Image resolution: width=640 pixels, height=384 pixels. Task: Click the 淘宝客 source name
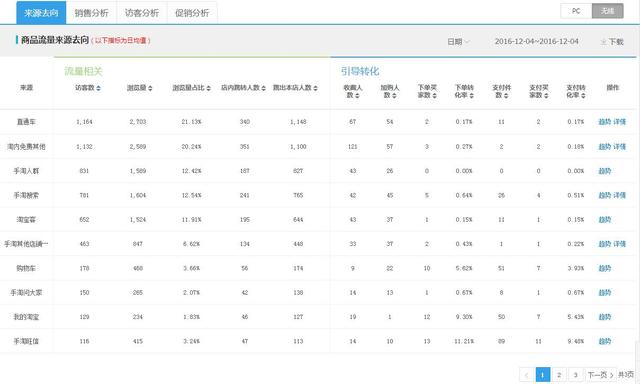tap(26, 220)
